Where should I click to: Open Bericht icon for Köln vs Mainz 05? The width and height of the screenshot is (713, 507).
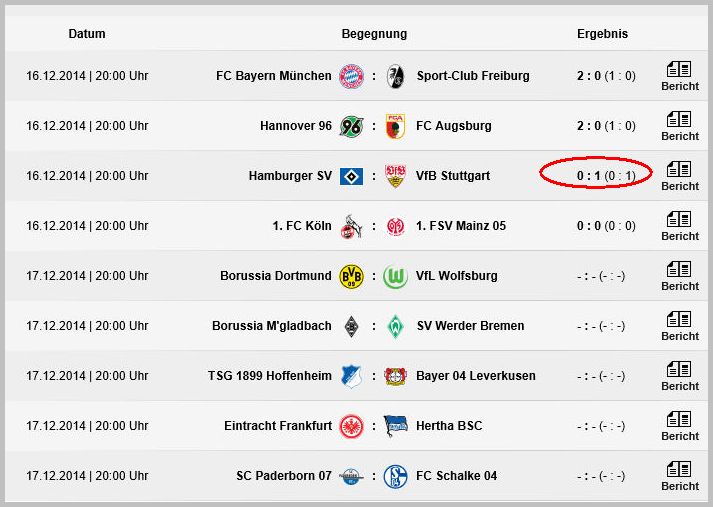coord(679,226)
